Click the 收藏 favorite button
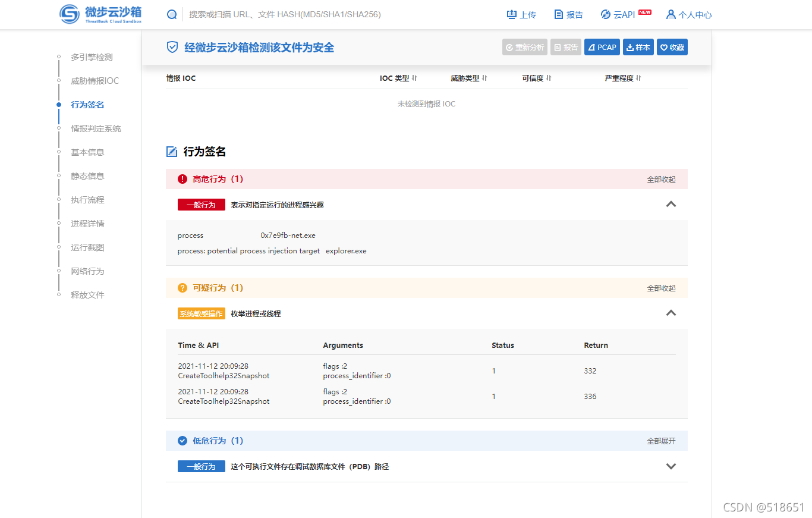Image resolution: width=812 pixels, height=518 pixels. (x=672, y=48)
